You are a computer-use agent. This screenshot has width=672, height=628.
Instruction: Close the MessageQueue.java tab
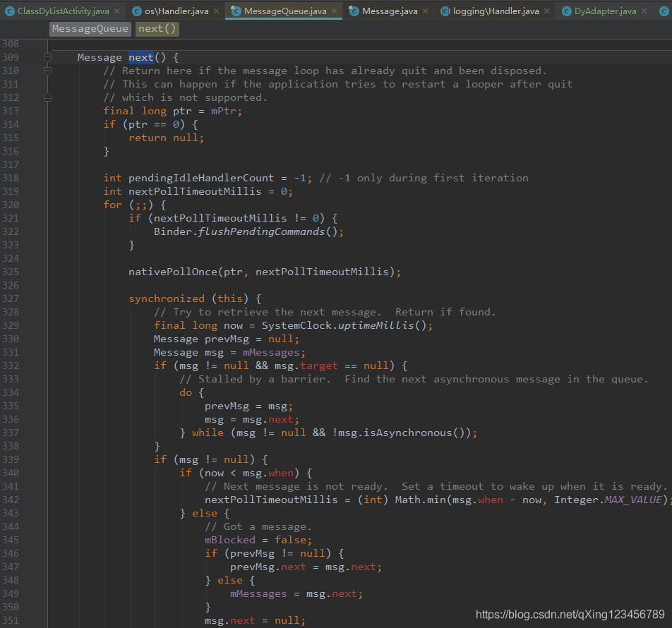[x=335, y=11]
